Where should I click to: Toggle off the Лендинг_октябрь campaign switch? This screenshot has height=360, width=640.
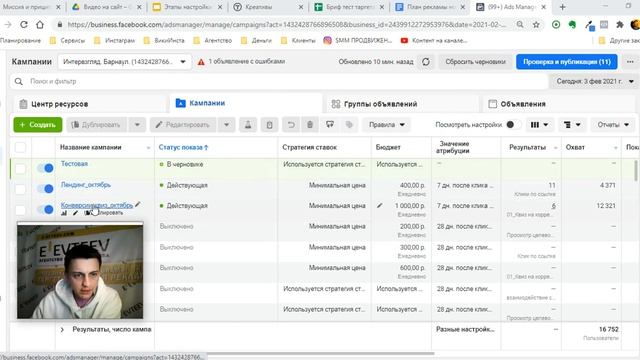(x=45, y=189)
